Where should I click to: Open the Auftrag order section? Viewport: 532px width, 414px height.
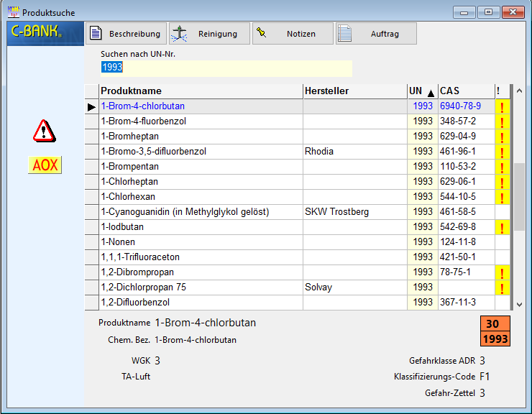click(376, 34)
